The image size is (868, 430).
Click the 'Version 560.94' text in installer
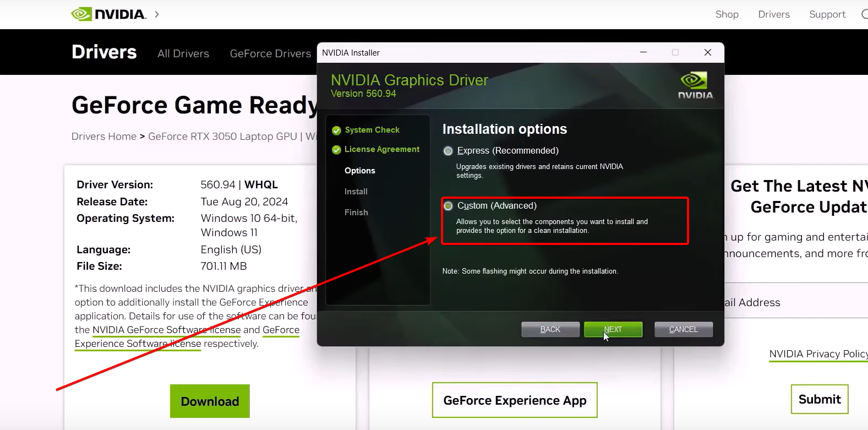coord(363,94)
